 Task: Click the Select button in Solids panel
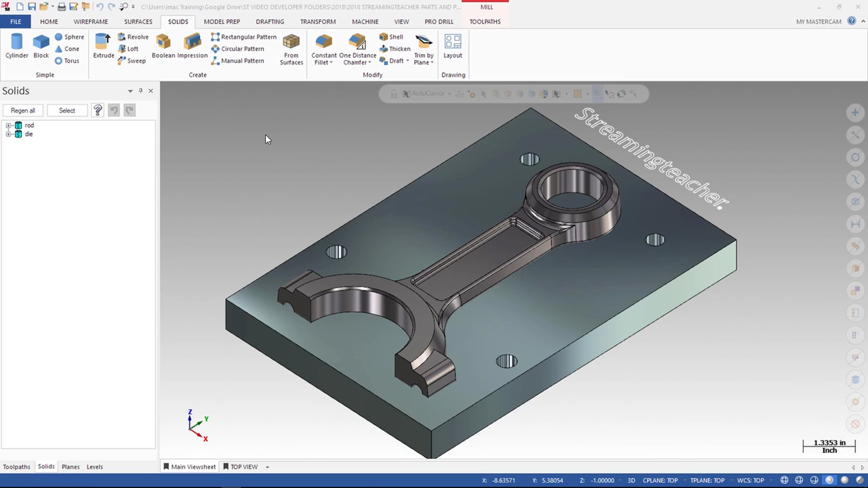click(x=67, y=110)
